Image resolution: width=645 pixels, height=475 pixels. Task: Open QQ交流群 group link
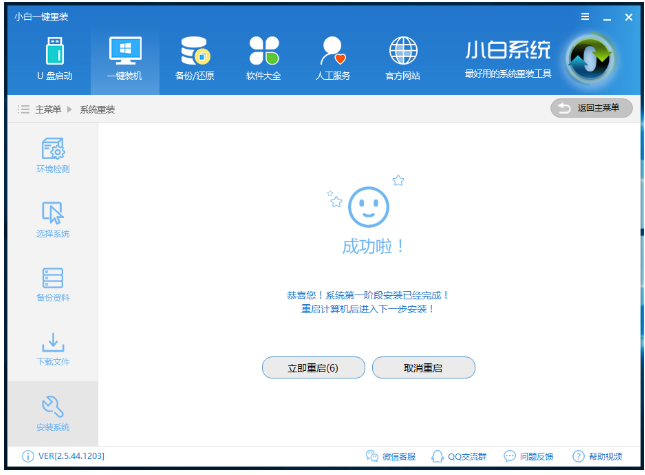point(460,456)
